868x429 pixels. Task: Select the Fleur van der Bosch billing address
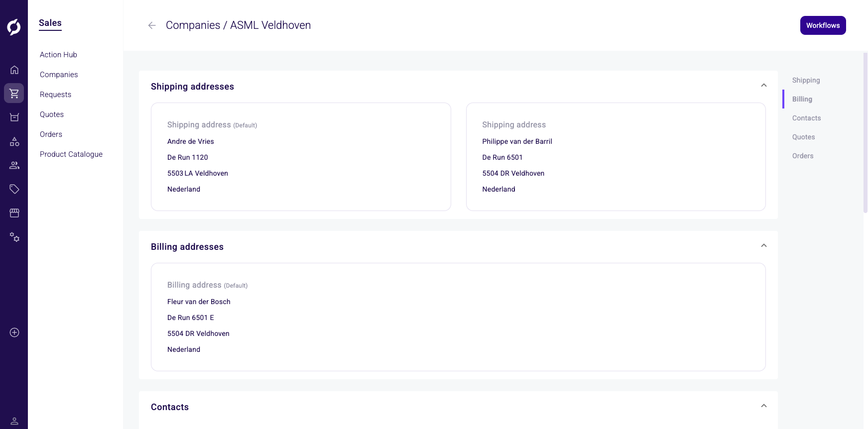(458, 317)
